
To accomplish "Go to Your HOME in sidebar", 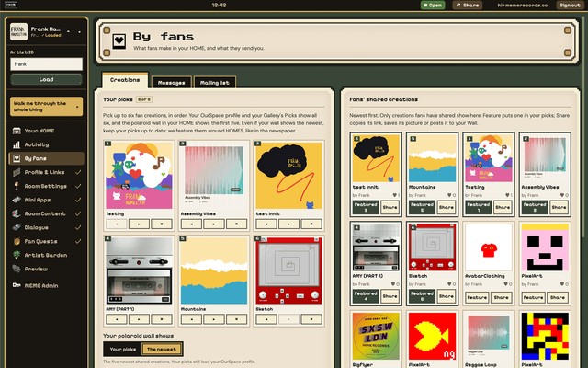I will tap(46, 131).
